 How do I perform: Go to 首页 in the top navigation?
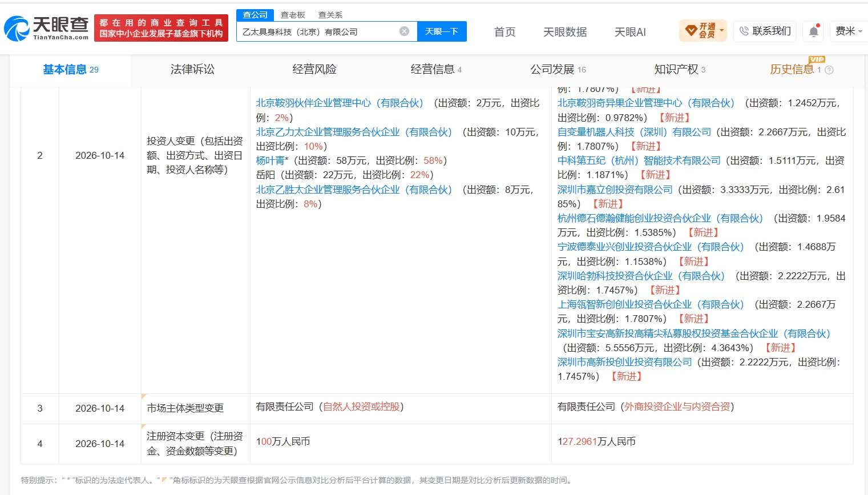click(504, 32)
